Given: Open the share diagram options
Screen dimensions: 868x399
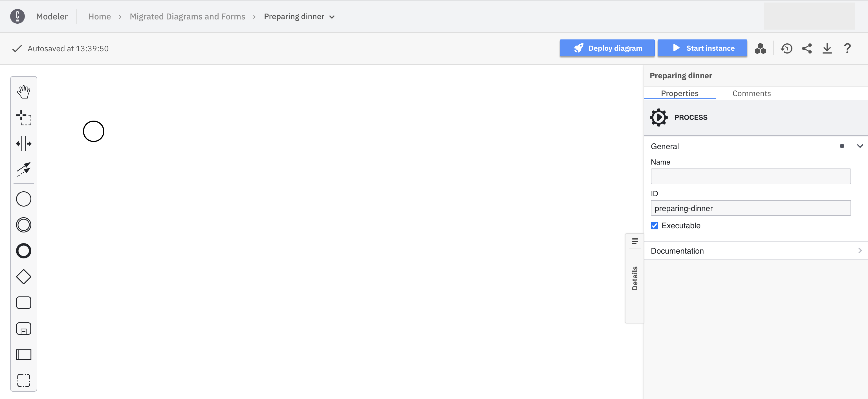Looking at the screenshot, I should [807, 49].
